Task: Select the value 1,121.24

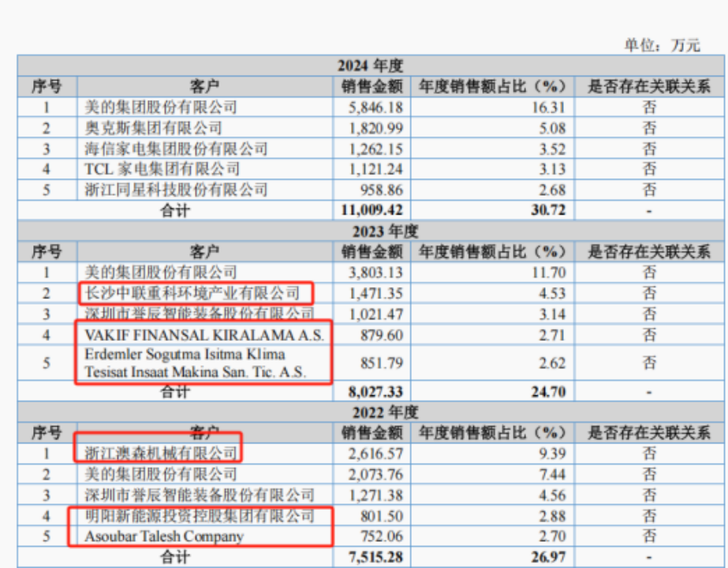Action: pyautogui.click(x=375, y=169)
